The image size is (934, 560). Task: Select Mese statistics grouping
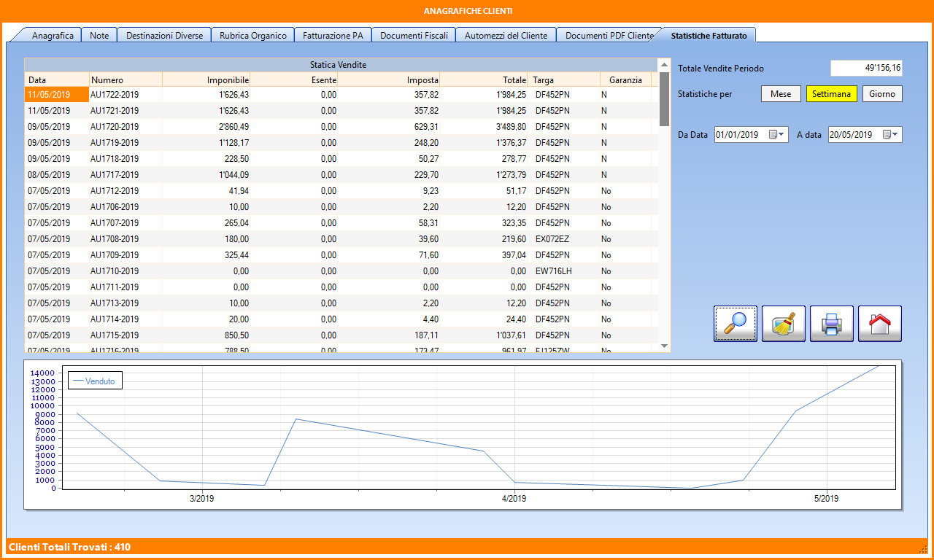(781, 94)
